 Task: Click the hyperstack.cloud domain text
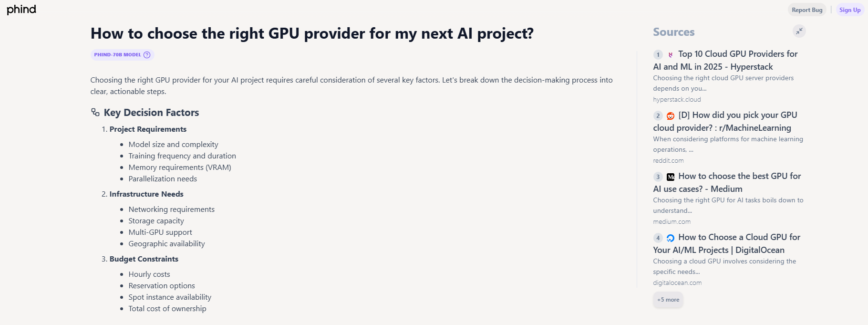pyautogui.click(x=677, y=100)
